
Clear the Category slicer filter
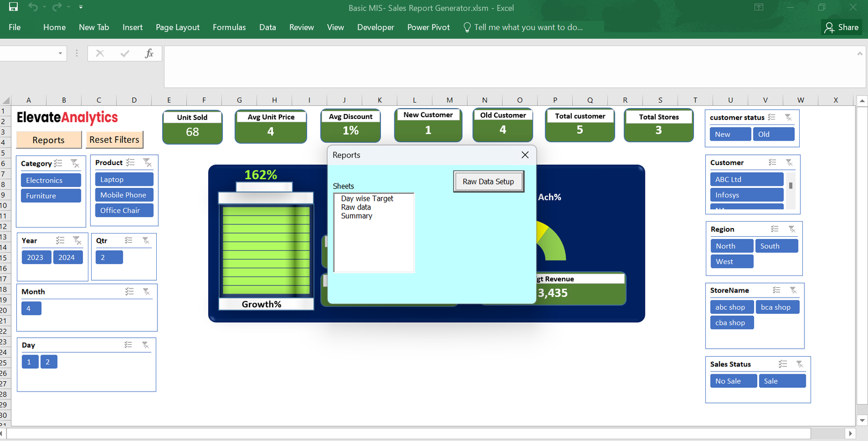(x=75, y=163)
